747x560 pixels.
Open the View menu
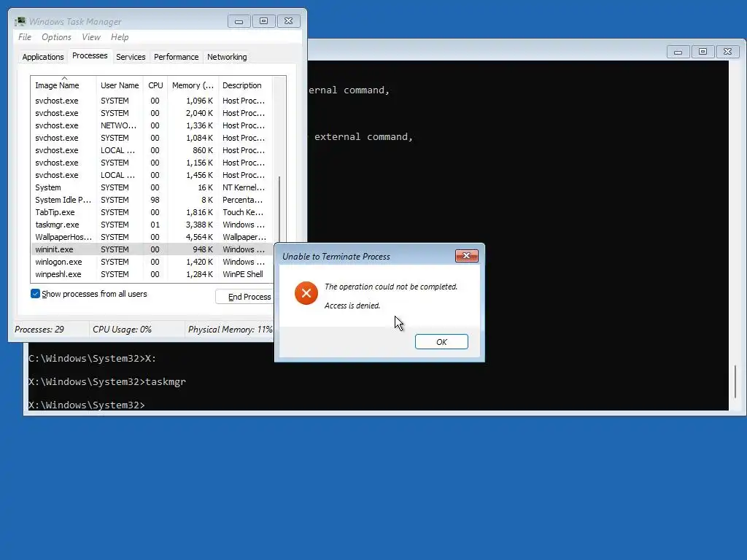coord(91,37)
